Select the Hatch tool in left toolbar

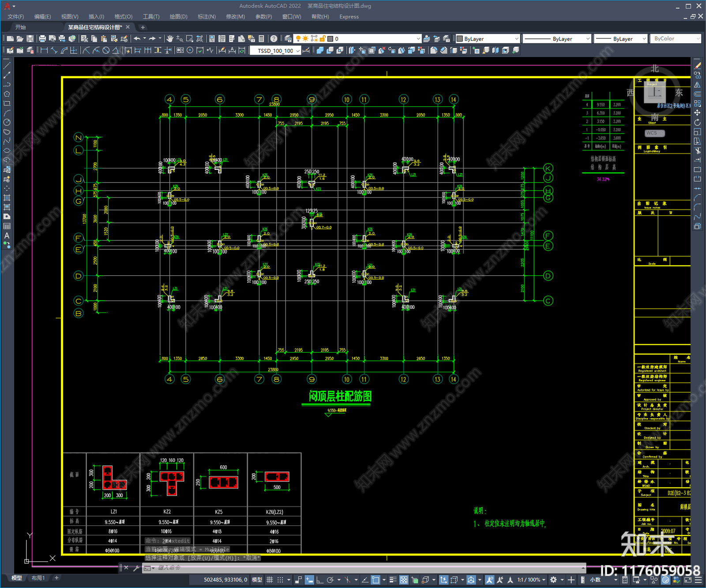pos(7,198)
